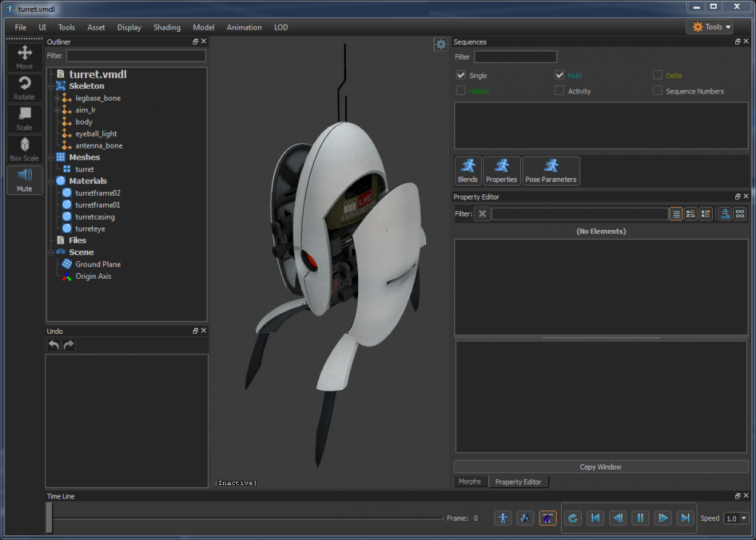Click the Outliner Filter input field
756x540 pixels.
tap(136, 55)
